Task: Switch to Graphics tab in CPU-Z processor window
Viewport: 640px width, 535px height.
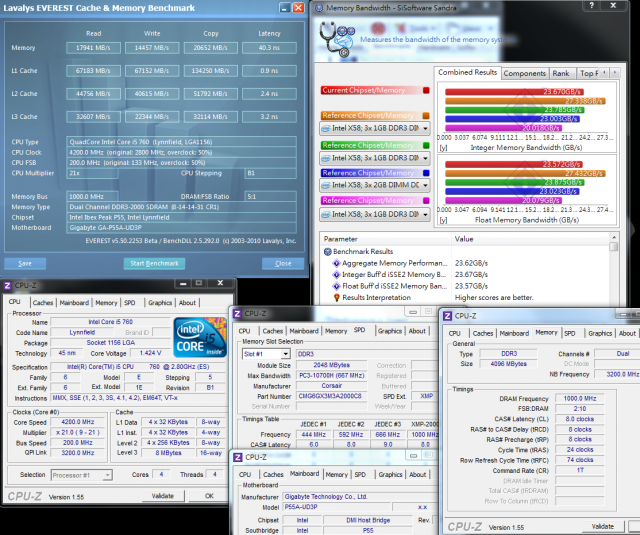Action: pyautogui.click(x=160, y=303)
